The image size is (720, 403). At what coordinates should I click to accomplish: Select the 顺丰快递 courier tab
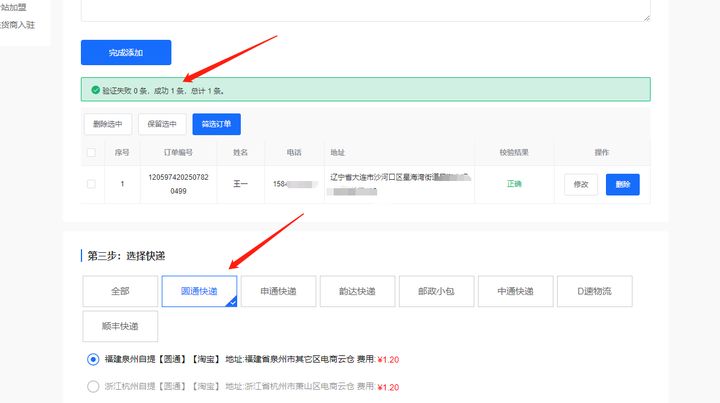tap(120, 326)
